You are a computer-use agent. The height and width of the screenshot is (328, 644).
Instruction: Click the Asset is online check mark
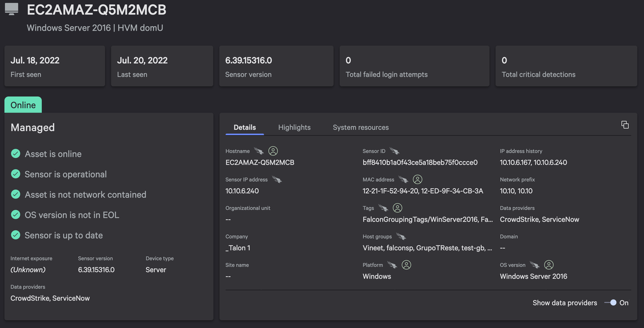coord(16,153)
